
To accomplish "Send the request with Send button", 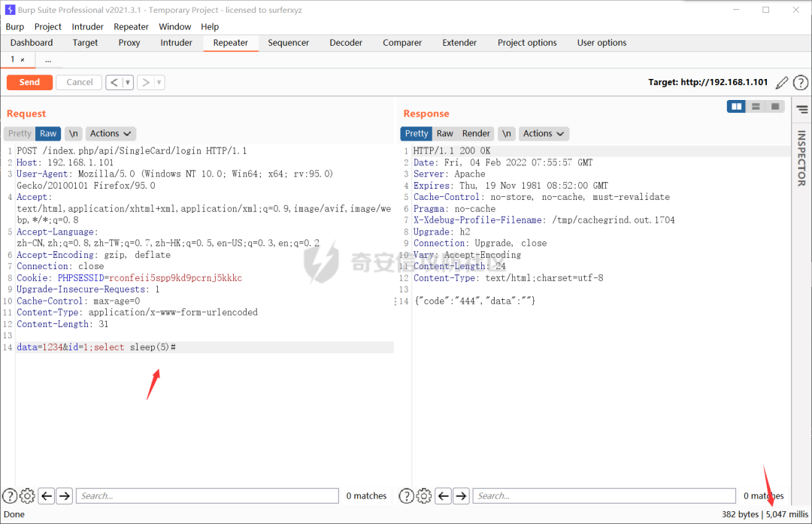I will point(29,83).
